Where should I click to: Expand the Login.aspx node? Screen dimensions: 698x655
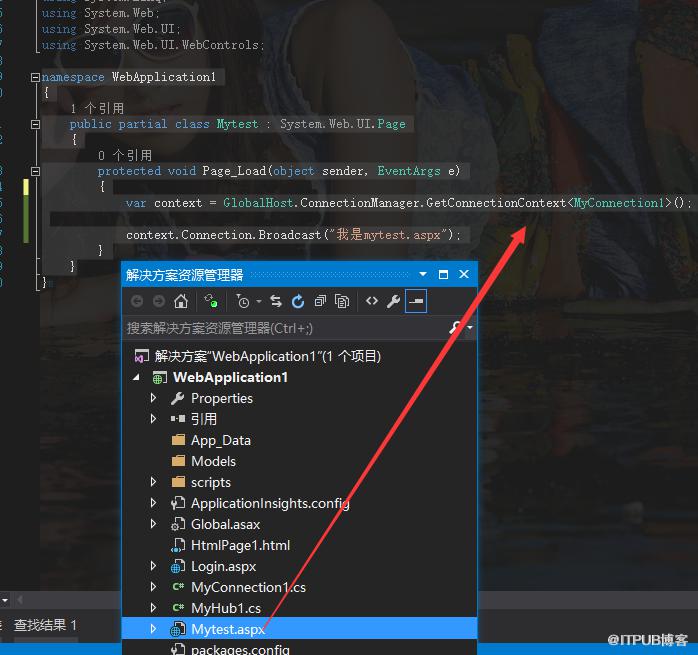point(153,566)
